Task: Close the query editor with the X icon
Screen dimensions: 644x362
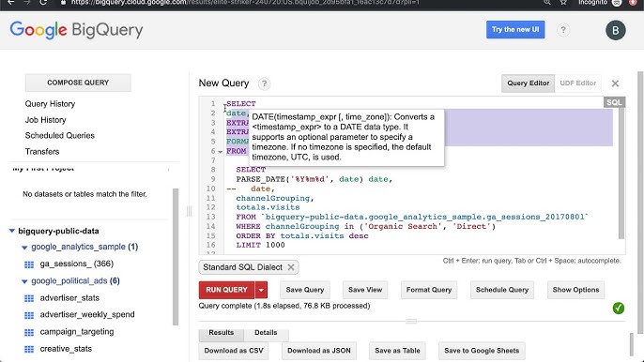Action: pos(615,83)
